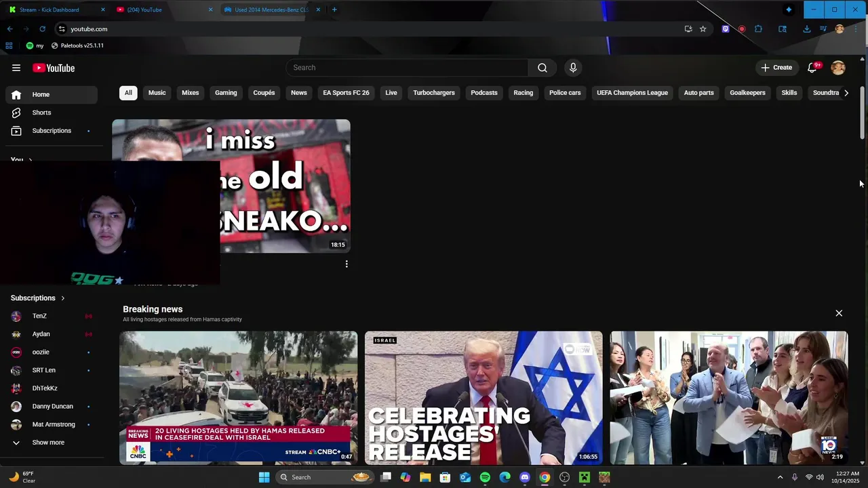Open the YouTube hamburger guide menu
The image size is (868, 488).
(x=16, y=68)
